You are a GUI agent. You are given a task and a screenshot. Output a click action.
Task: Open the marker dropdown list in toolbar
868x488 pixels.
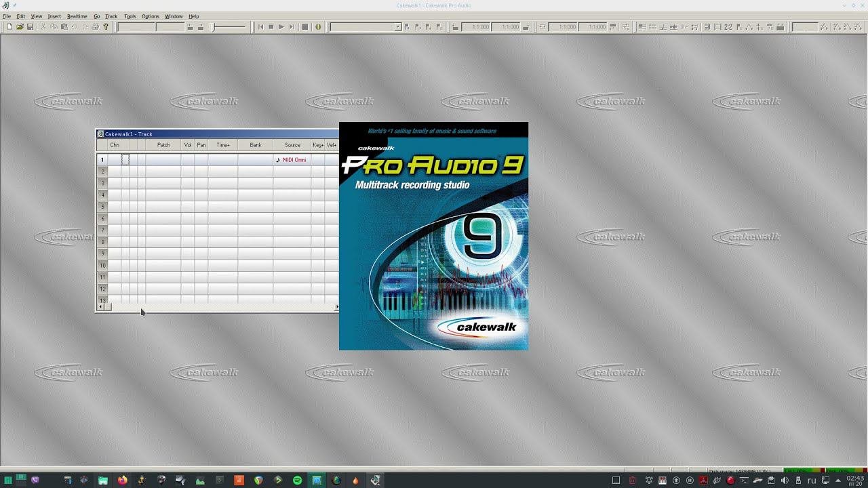tap(398, 27)
